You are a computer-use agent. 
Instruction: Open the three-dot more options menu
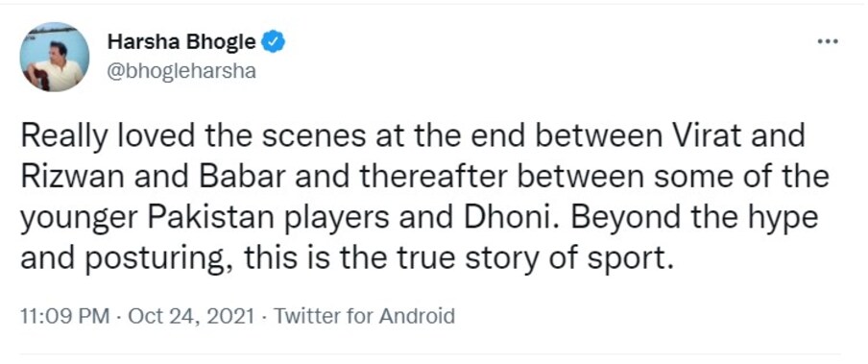[x=828, y=41]
